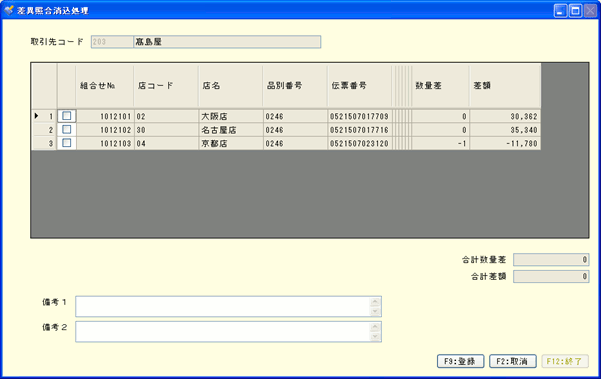Click store code 02 cell
Screen dimensions: 601x379
166,116
